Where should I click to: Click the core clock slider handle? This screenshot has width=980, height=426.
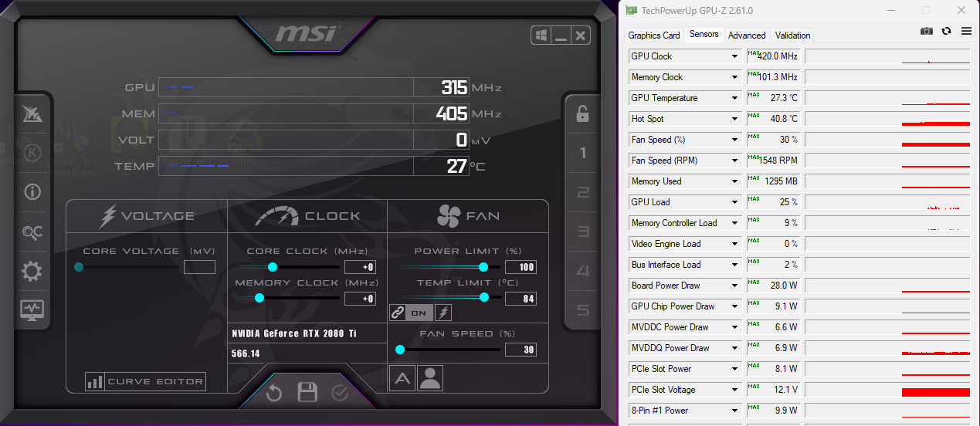tap(273, 267)
